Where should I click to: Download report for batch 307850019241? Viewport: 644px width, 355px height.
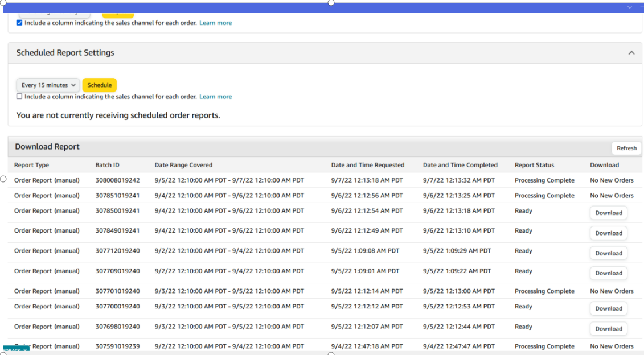point(608,213)
